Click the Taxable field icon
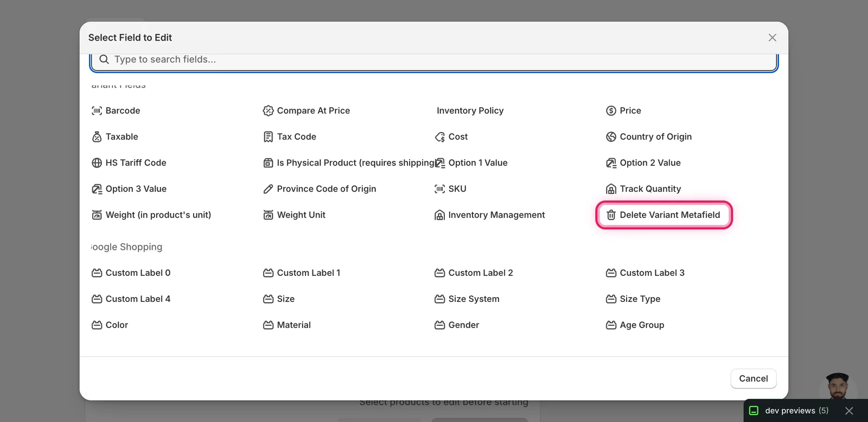 (97, 137)
